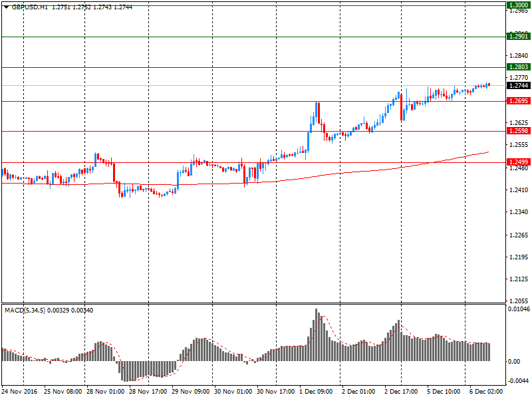Click the current price 1.2744 label
This screenshot has height=399, width=532.
click(x=519, y=86)
